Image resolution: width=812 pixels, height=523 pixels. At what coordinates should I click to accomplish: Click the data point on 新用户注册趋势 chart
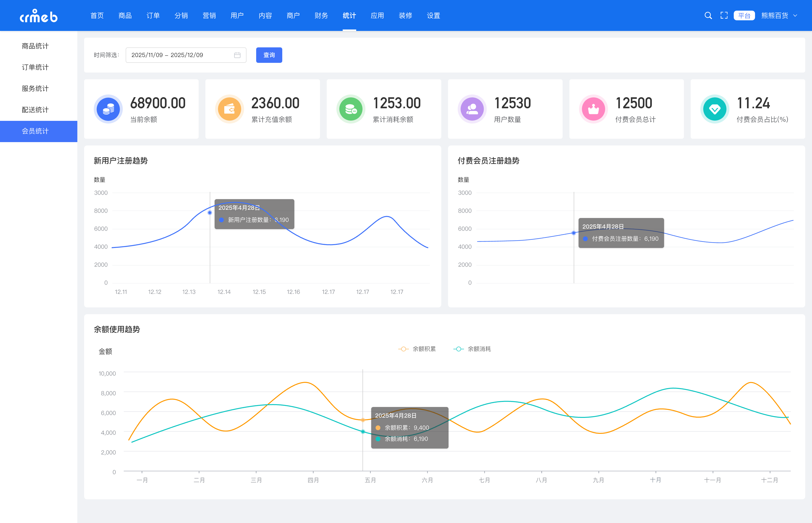click(210, 213)
